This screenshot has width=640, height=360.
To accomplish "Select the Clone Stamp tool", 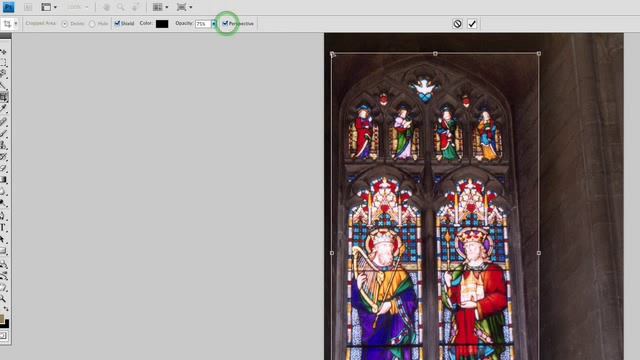I will click(x=3, y=145).
